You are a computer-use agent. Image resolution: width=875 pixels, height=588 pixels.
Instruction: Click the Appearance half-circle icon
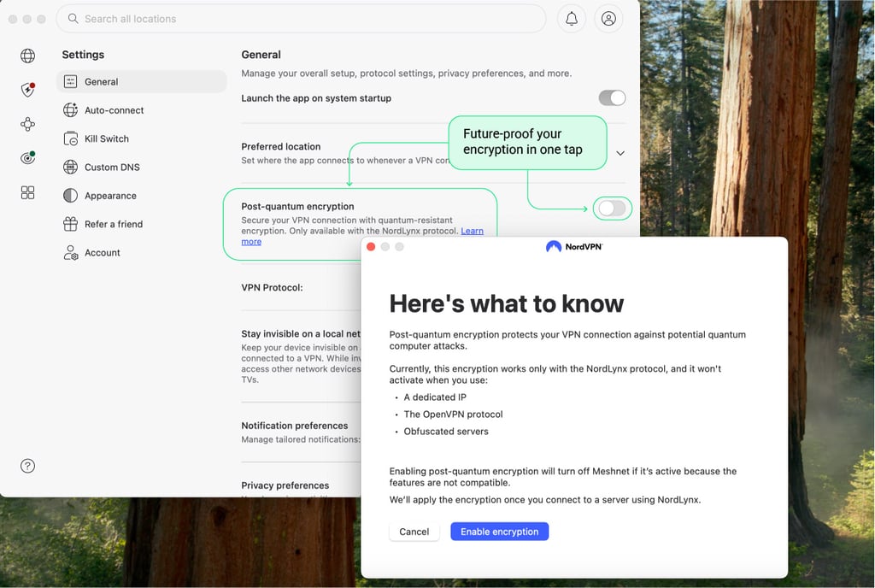click(70, 195)
